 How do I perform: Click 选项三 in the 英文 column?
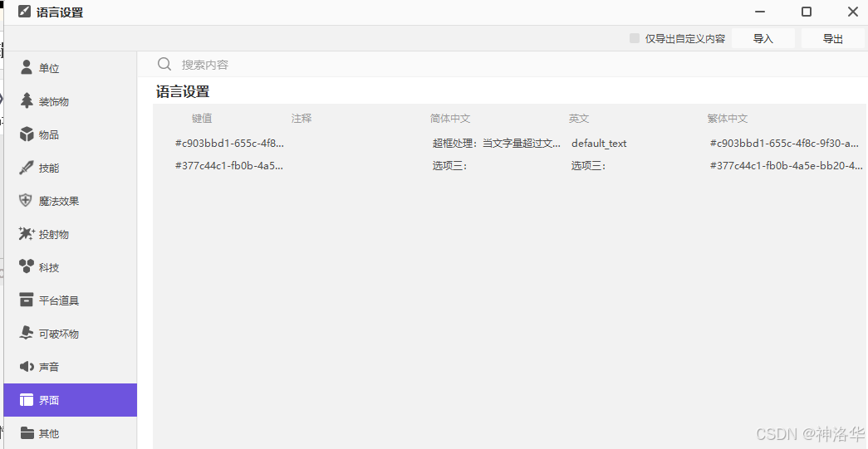(x=588, y=166)
